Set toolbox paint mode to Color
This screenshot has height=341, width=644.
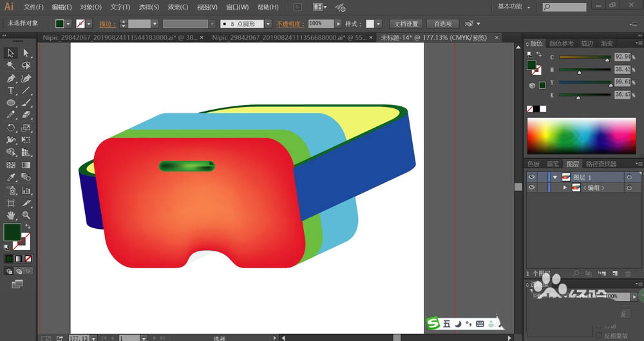click(x=8, y=258)
